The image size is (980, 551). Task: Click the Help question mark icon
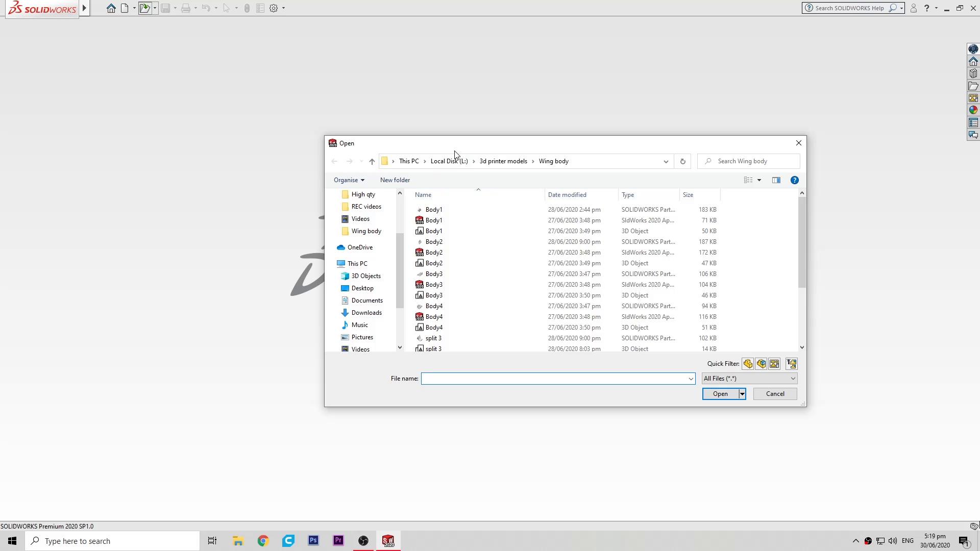click(927, 8)
